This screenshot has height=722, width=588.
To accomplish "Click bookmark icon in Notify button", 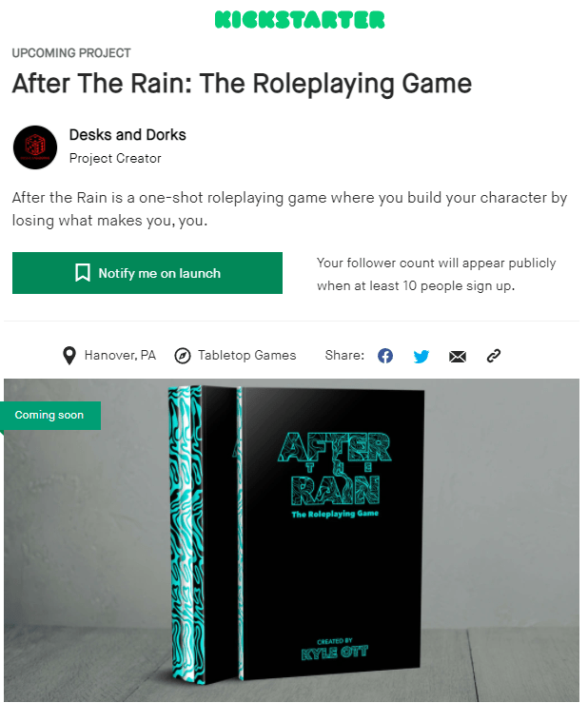I will click(83, 273).
